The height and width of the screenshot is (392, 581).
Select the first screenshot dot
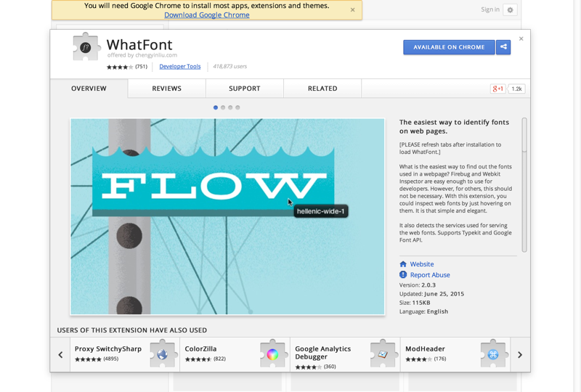[x=216, y=107]
